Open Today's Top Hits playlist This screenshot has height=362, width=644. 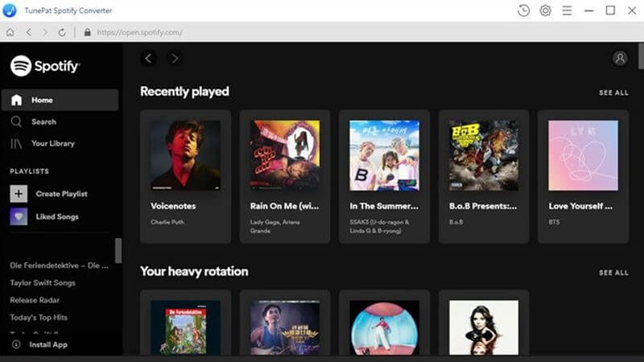(x=39, y=317)
